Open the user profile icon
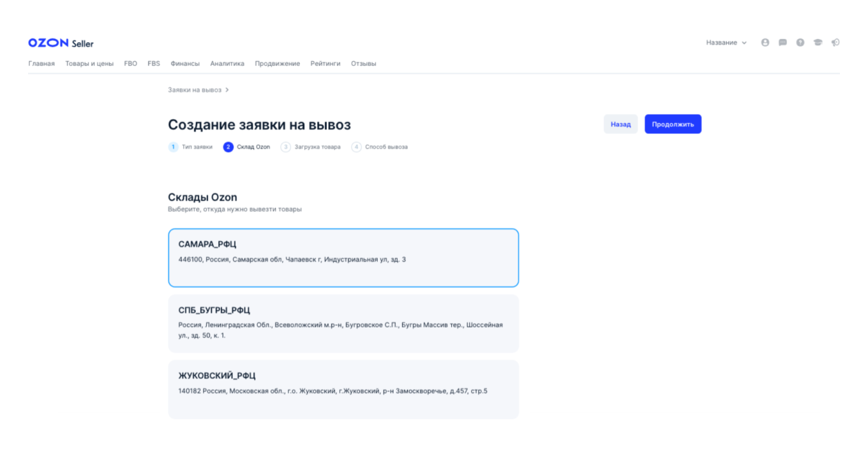868x461 pixels. click(765, 43)
